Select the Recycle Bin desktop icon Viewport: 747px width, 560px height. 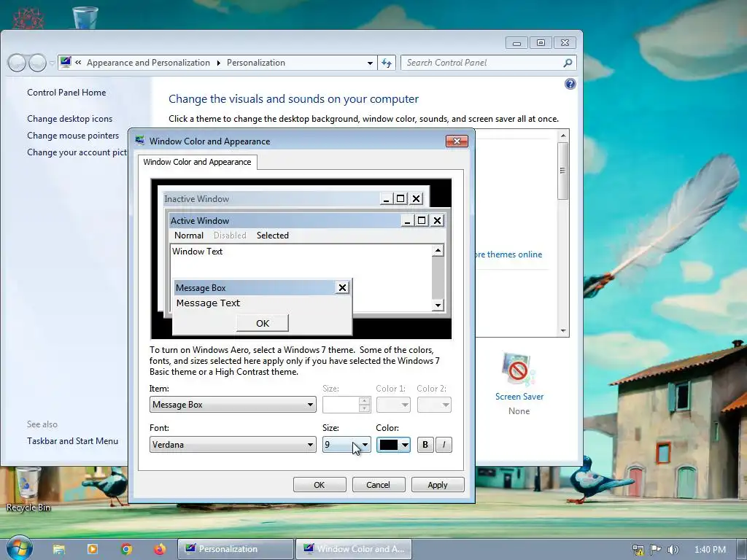click(x=28, y=489)
